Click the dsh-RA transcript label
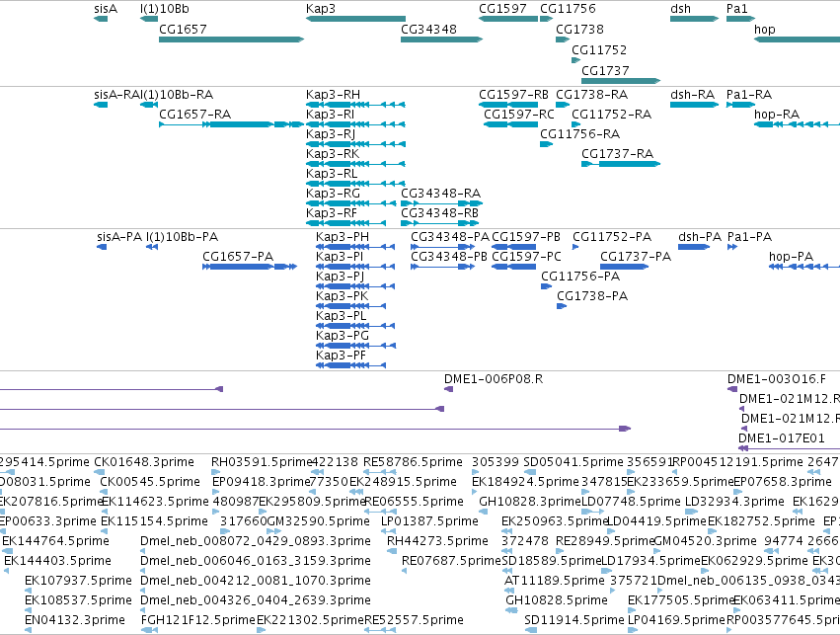This screenshot has height=635, width=840. [x=692, y=95]
